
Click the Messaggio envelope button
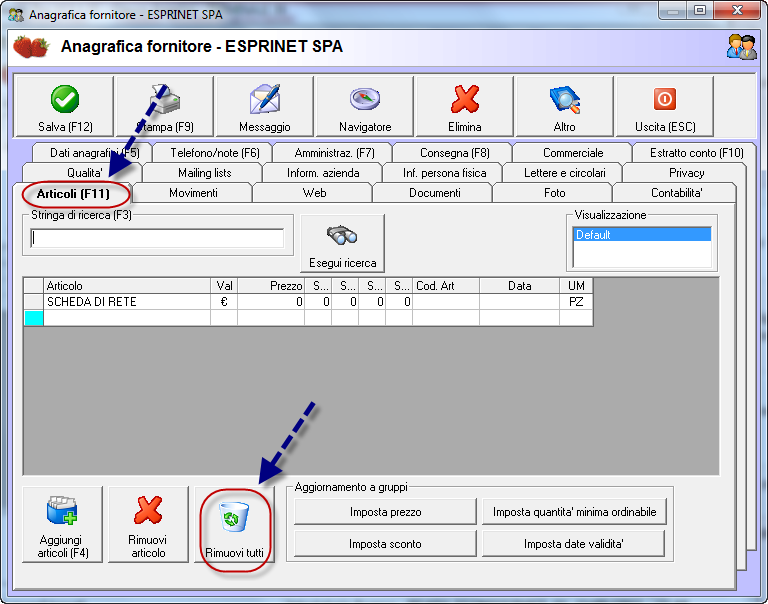264,106
